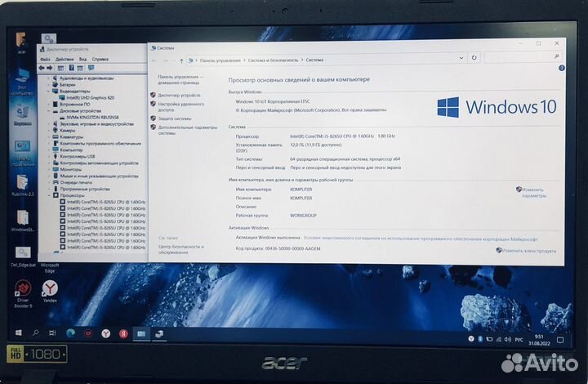Open the white Yandex Browser taskbar icon
Image resolution: width=588 pixels, height=384 pixels.
tap(105, 333)
